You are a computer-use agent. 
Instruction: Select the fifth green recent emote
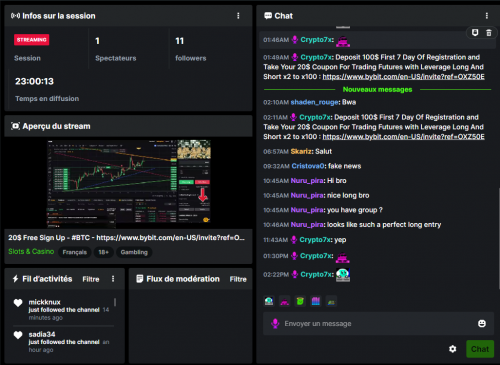[331, 301]
